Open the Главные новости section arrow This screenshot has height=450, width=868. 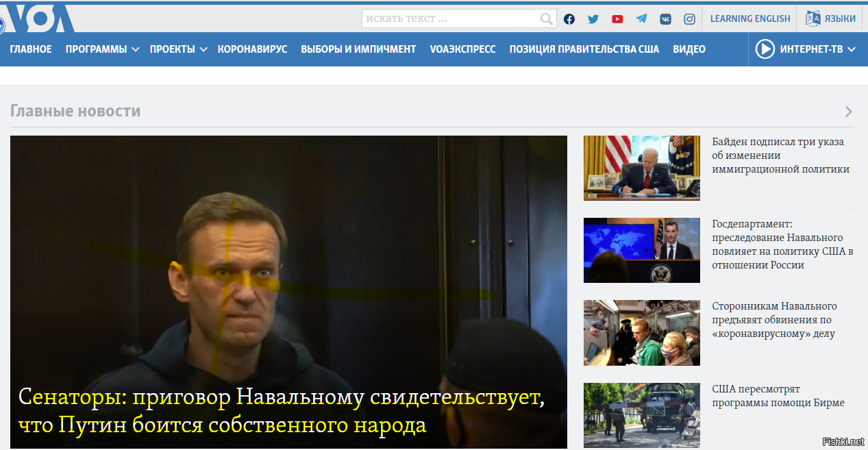[849, 112]
